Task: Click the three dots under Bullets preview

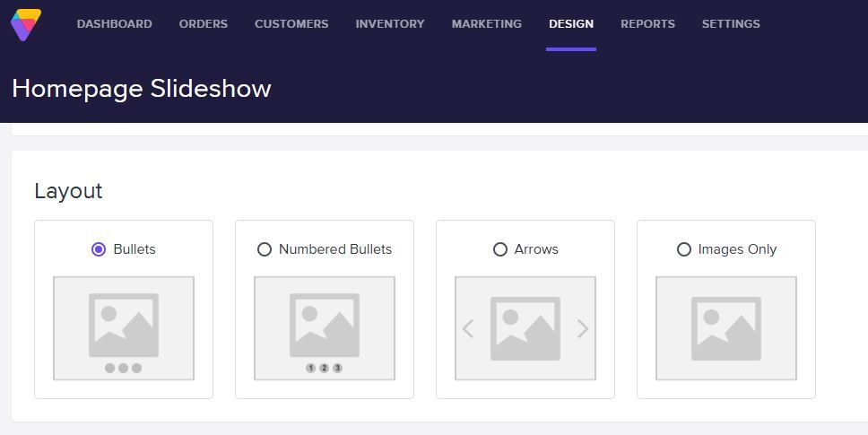Action: [124, 368]
